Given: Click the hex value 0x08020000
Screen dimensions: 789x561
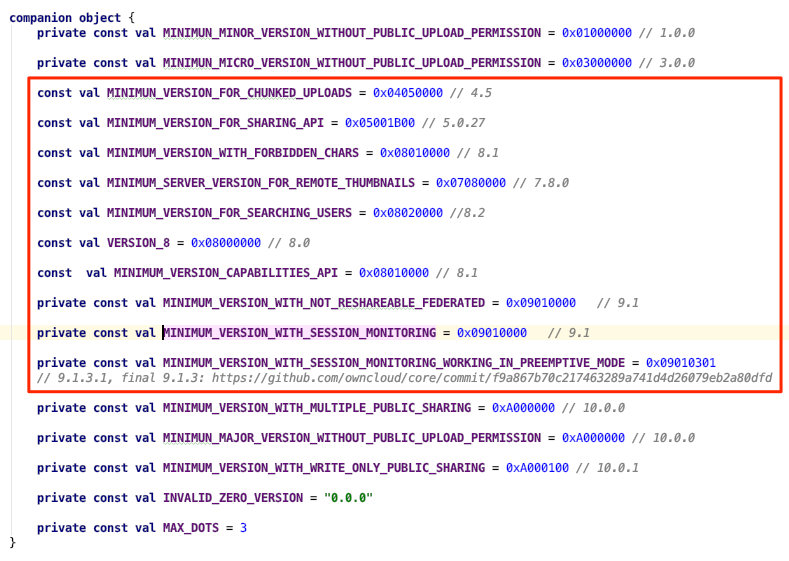Looking at the screenshot, I should point(408,213).
